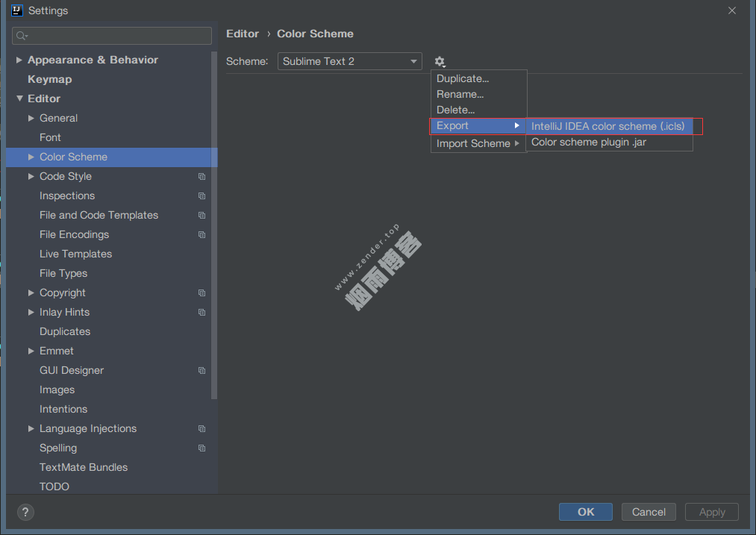Choose IntelliJ IDEA color scheme (.icls) export

[608, 126]
